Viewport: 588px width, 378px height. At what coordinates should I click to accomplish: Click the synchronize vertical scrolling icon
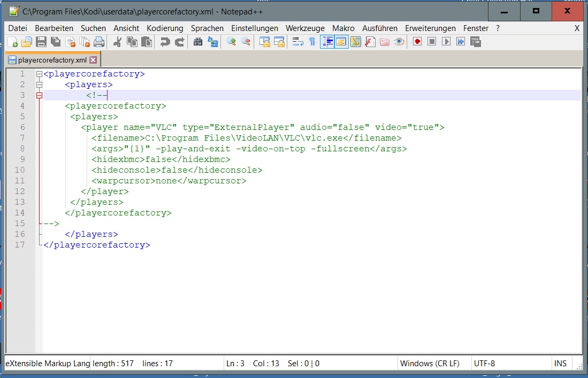tap(265, 42)
